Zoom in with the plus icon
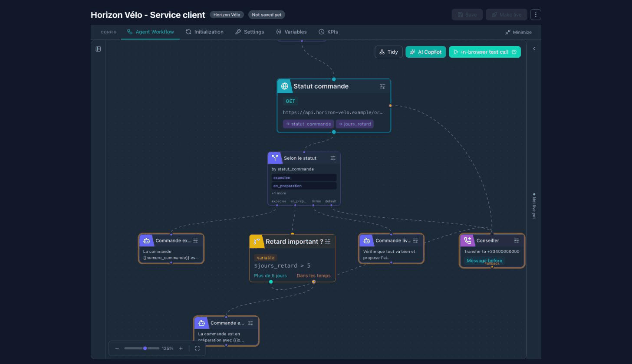 (x=181, y=348)
